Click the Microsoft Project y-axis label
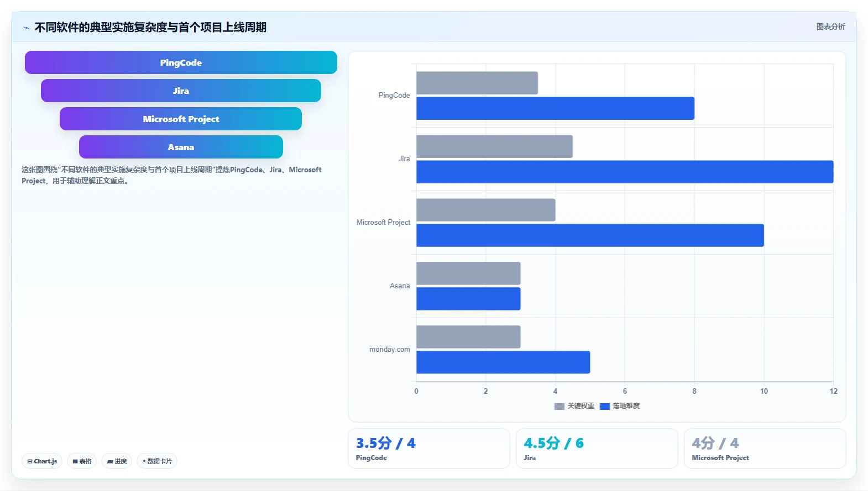 pyautogui.click(x=383, y=223)
